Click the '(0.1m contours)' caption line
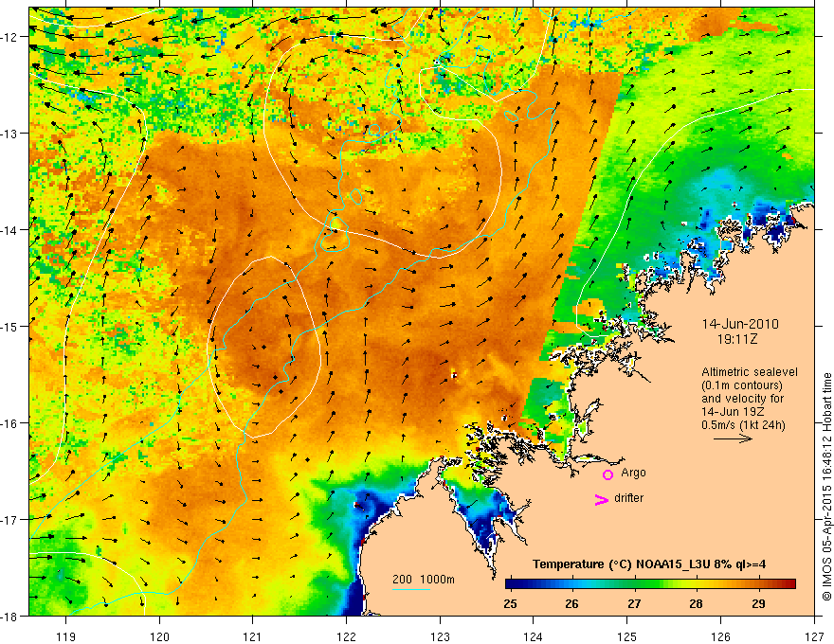834x644 pixels. pos(742,385)
